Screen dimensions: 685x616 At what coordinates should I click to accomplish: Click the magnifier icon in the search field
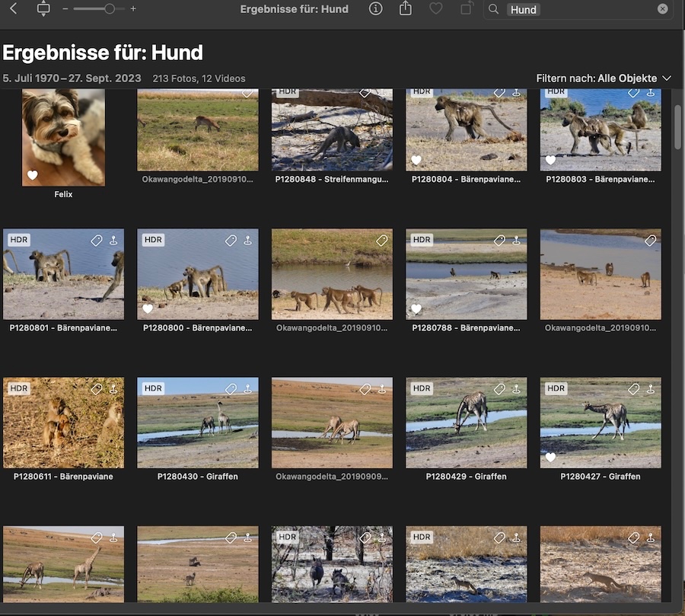[494, 9]
